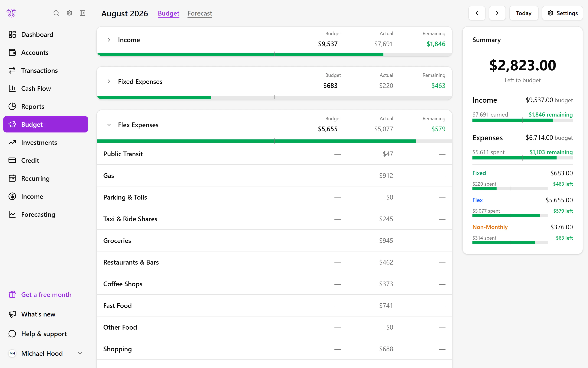Select the Public Transit row
588x368 pixels.
[x=274, y=154]
